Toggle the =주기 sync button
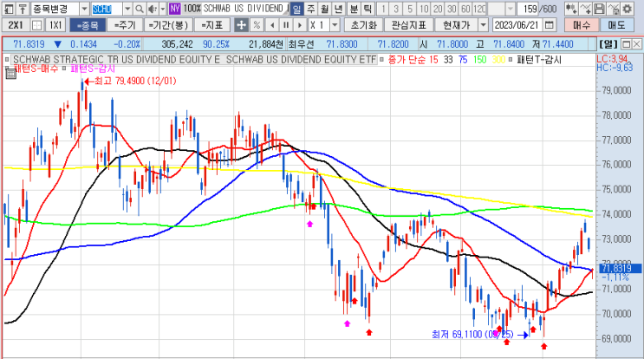 point(125,25)
